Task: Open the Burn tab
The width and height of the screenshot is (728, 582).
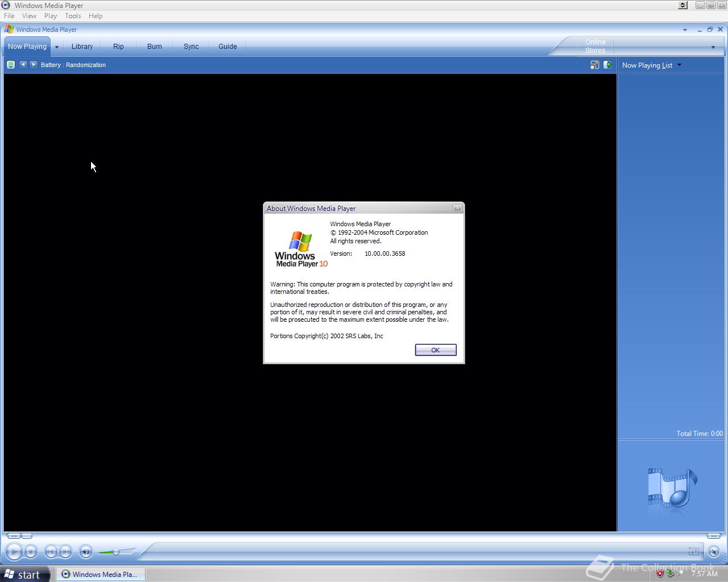Action: 155,47
